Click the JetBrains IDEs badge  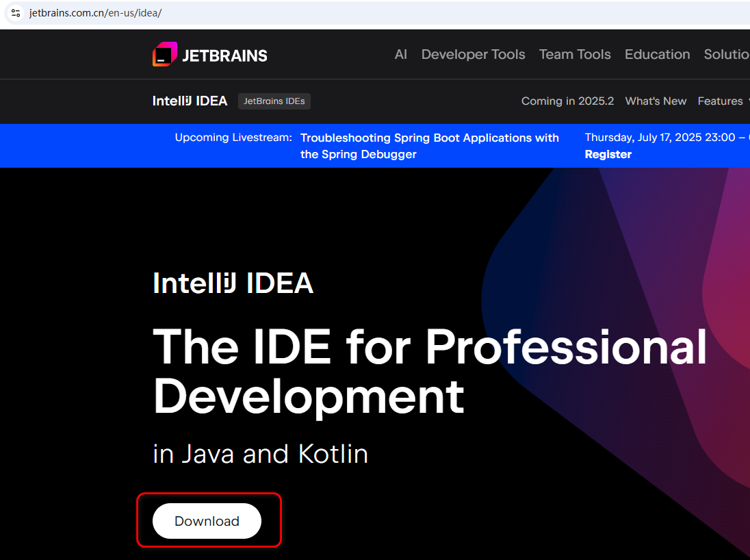click(x=274, y=101)
